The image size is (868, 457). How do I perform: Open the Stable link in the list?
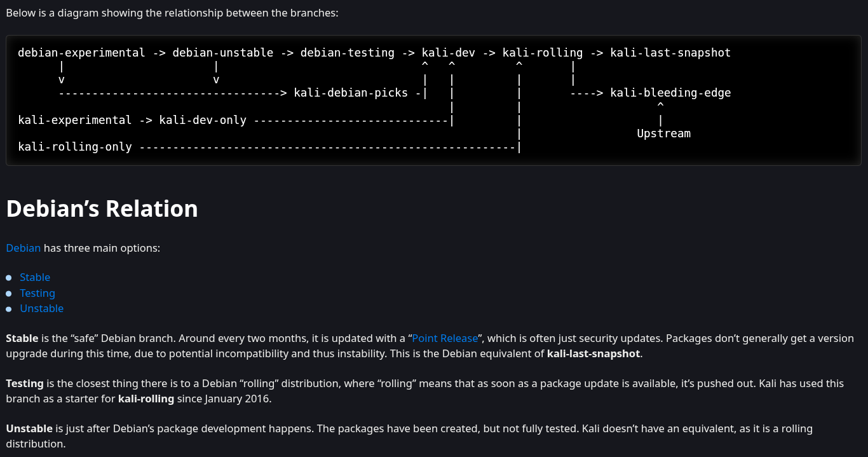35,277
